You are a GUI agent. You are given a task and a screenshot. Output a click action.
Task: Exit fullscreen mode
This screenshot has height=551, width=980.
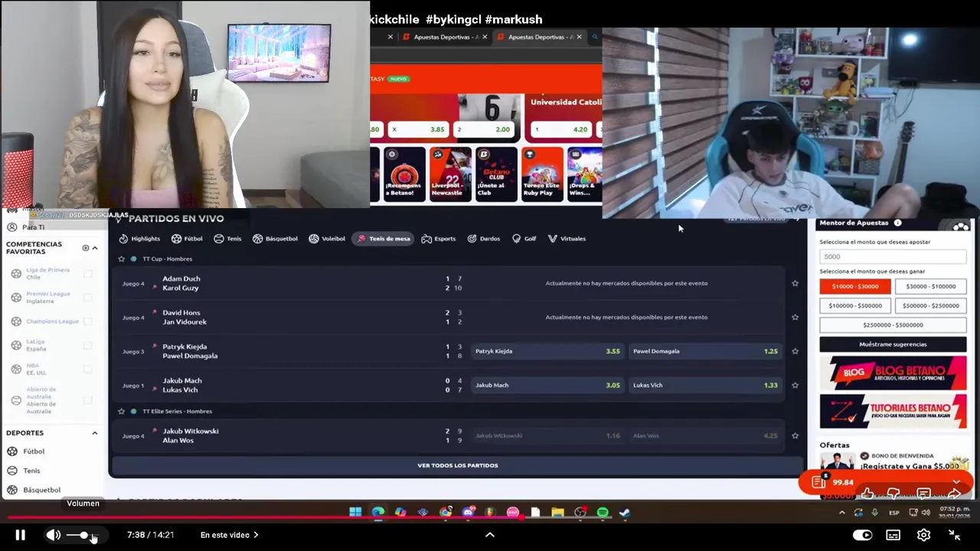tap(955, 535)
